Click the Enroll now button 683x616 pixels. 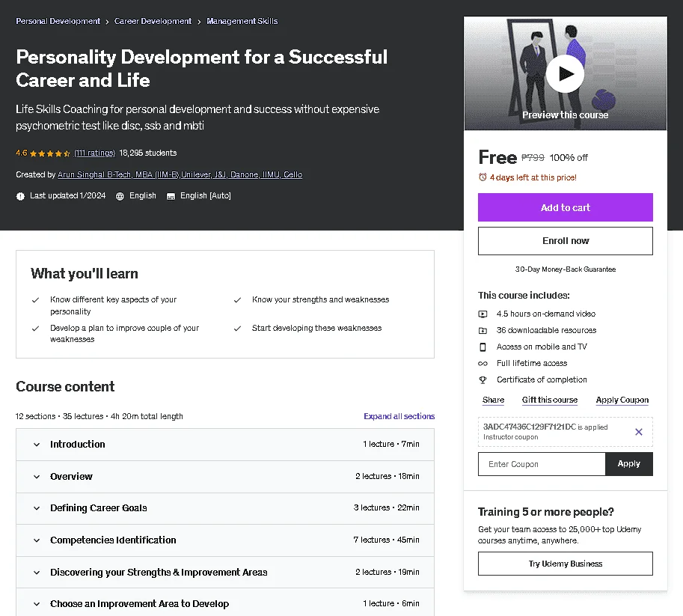pyautogui.click(x=565, y=241)
